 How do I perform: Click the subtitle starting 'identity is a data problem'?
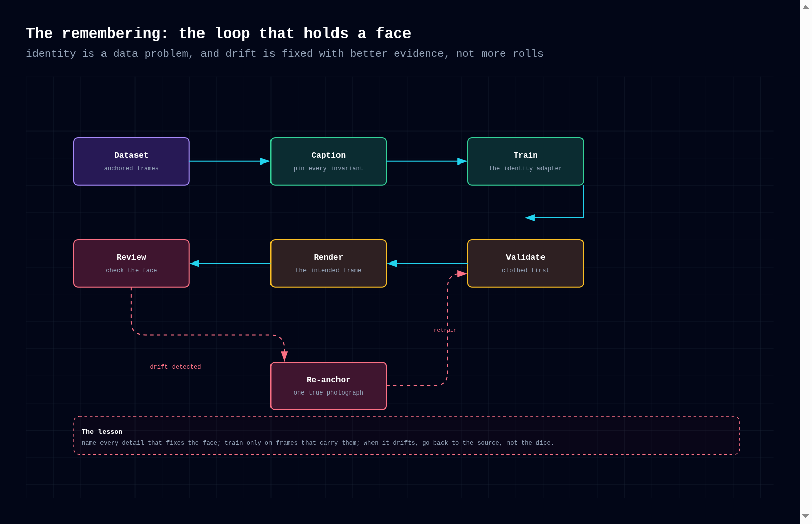(x=285, y=54)
